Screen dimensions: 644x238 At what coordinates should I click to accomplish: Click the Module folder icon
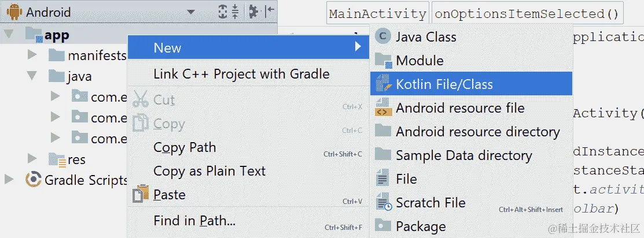384,61
